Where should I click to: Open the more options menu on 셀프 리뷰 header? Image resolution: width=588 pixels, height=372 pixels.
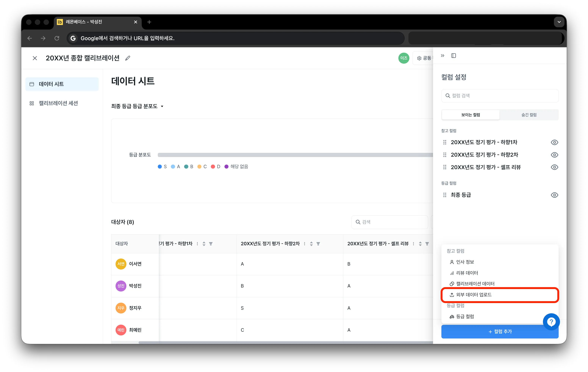413,244
